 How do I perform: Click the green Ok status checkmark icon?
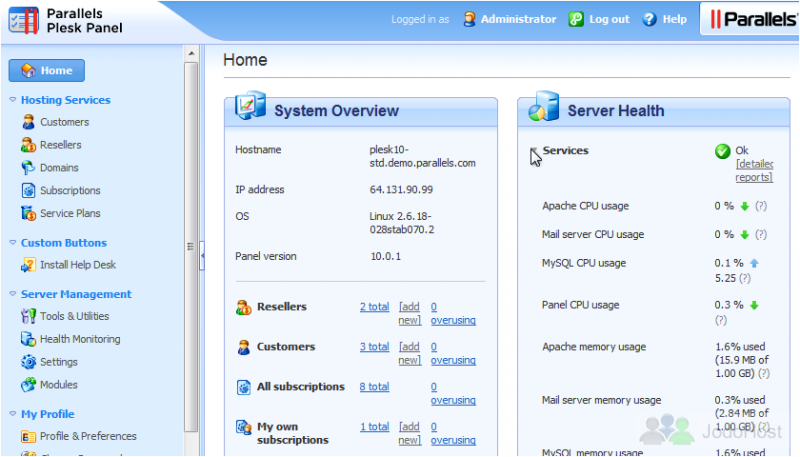pyautogui.click(x=722, y=151)
